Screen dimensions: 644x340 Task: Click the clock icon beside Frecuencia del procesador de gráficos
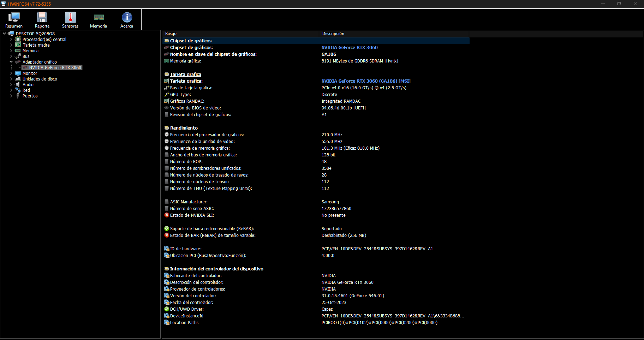pos(167,135)
